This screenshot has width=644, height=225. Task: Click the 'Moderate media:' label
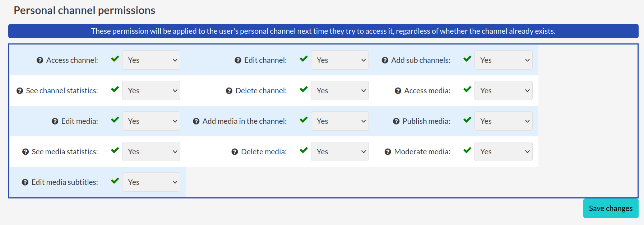point(422,152)
